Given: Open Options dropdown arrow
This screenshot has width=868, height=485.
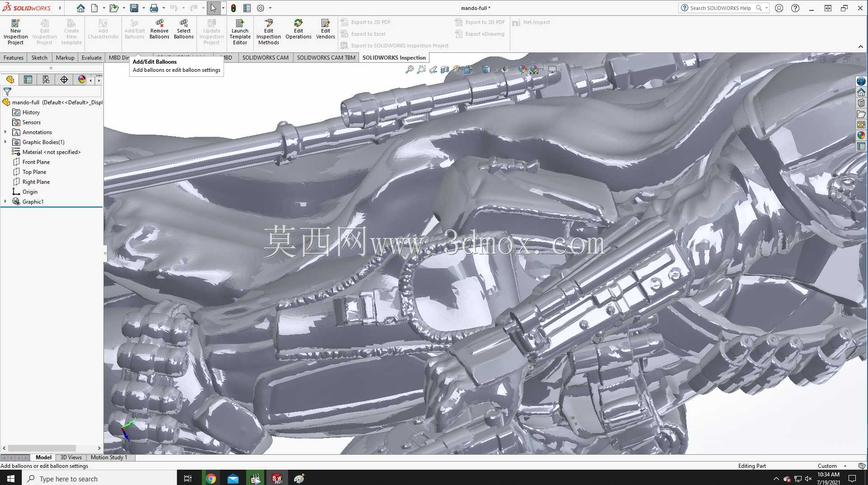Looking at the screenshot, I should click(x=270, y=8).
